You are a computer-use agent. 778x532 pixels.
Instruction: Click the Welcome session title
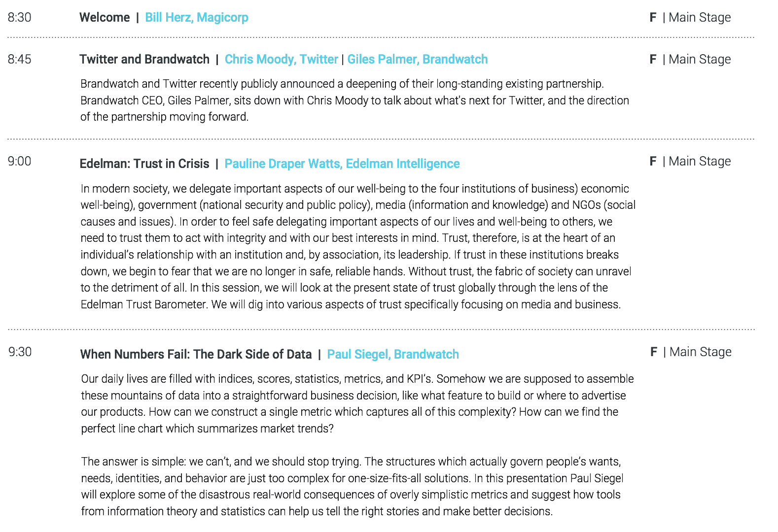click(x=105, y=18)
